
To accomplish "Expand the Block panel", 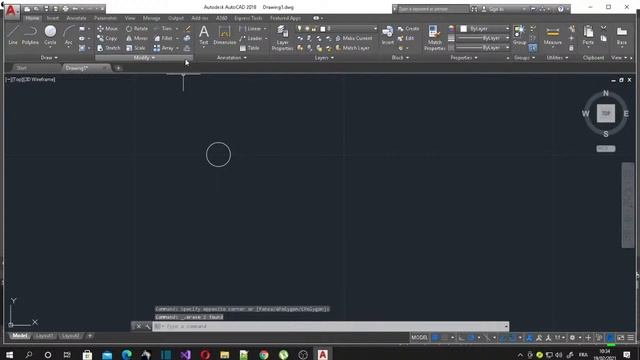I will tap(400, 58).
